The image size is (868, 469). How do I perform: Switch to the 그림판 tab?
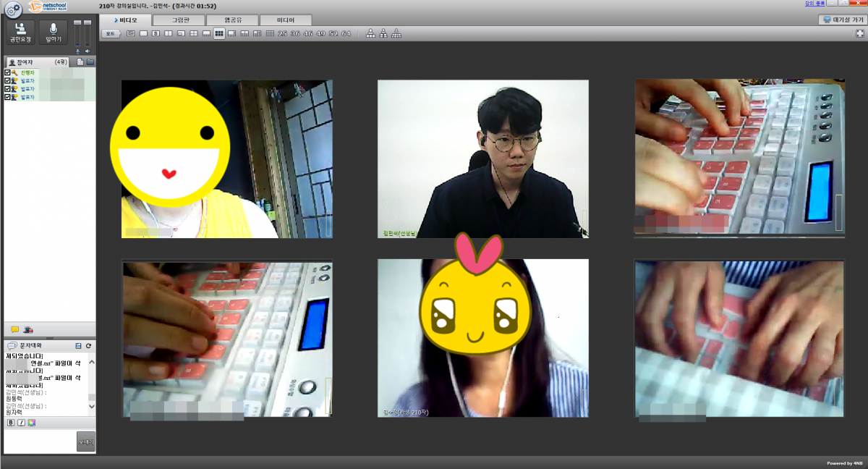click(179, 20)
